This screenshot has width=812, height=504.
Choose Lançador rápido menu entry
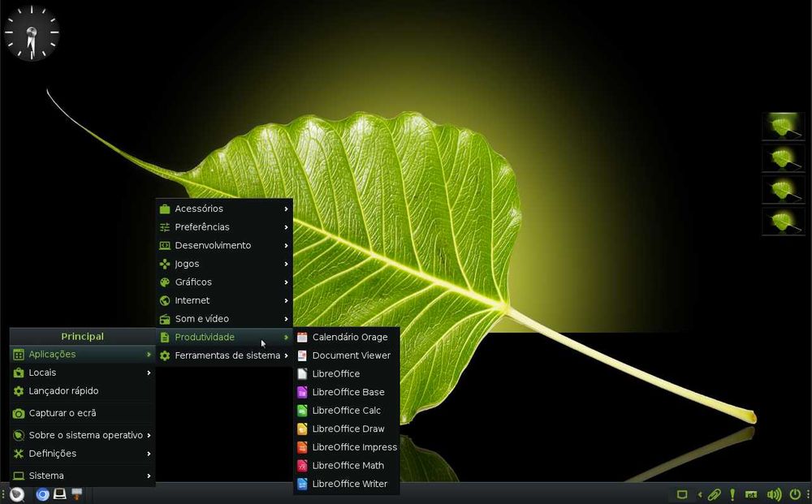82,391
